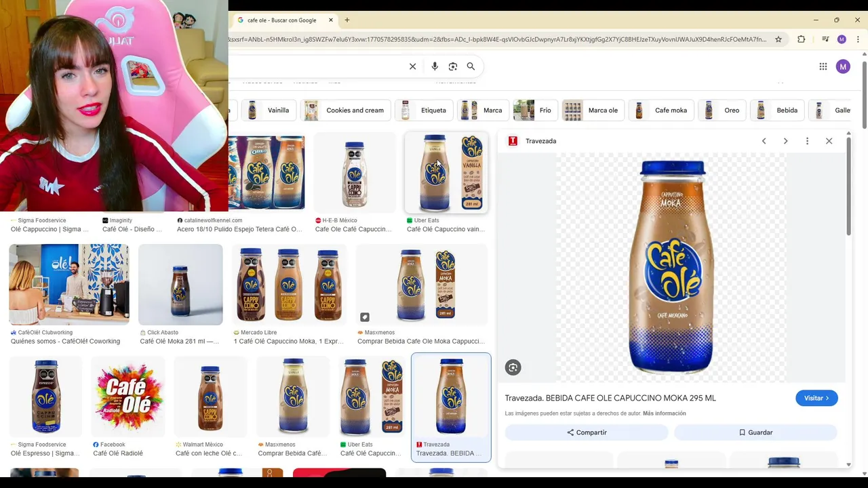Select the Etiqueta filter chip
Viewport: 868px width, 488px height.
[424, 110]
